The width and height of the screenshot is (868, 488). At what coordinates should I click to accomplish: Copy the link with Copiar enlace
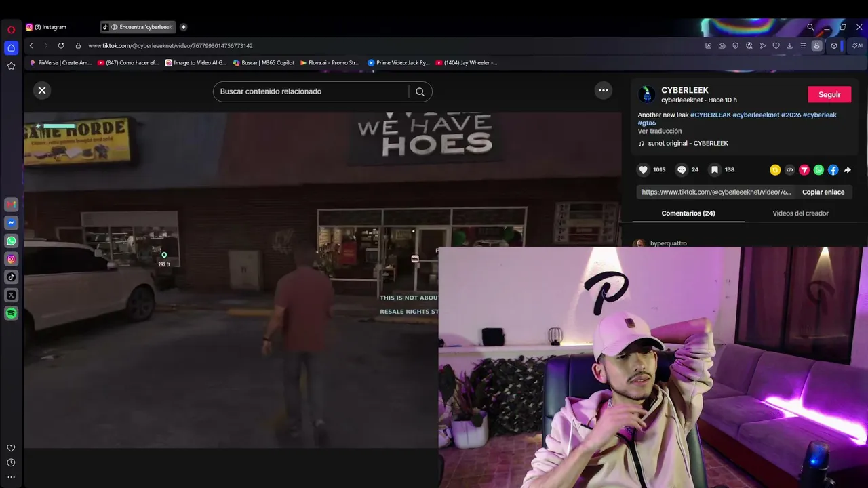pyautogui.click(x=823, y=192)
